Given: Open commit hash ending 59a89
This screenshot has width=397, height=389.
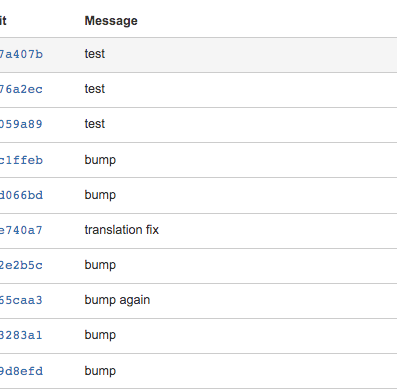Looking at the screenshot, I should coord(21,124).
